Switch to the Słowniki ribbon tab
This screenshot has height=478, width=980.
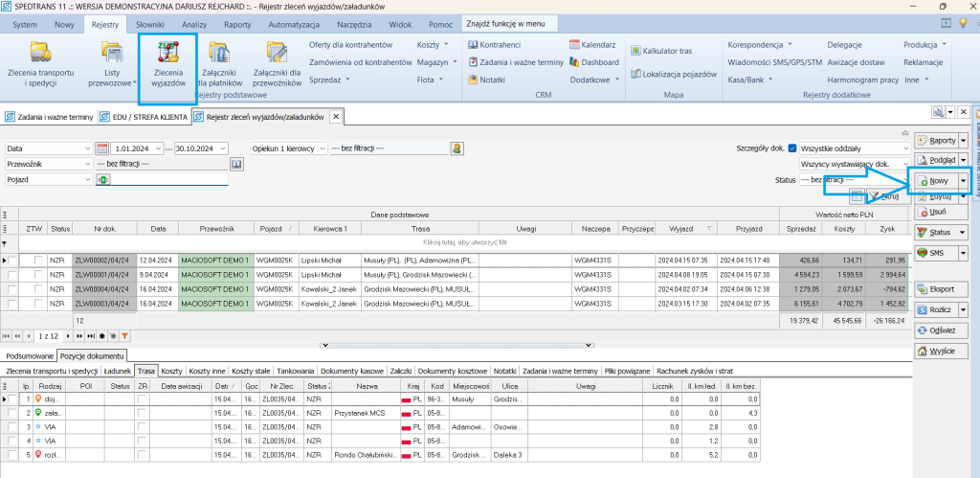pos(148,22)
